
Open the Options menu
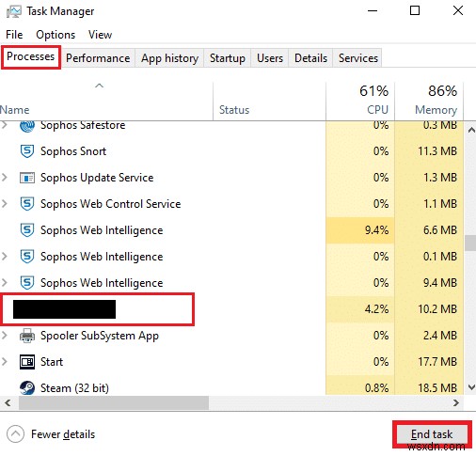click(56, 35)
